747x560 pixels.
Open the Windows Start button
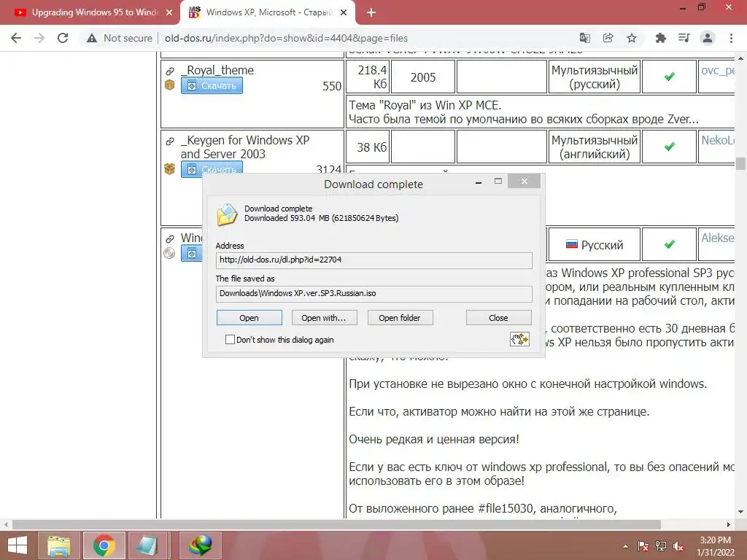tap(18, 545)
